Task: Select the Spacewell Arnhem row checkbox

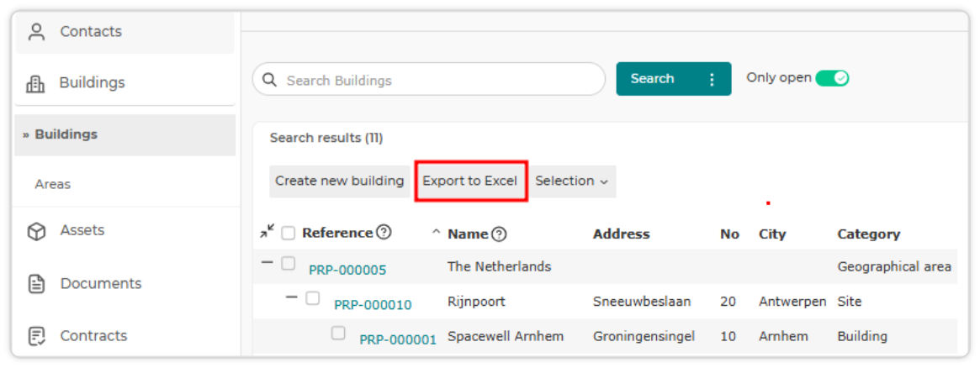Action: pyautogui.click(x=338, y=333)
